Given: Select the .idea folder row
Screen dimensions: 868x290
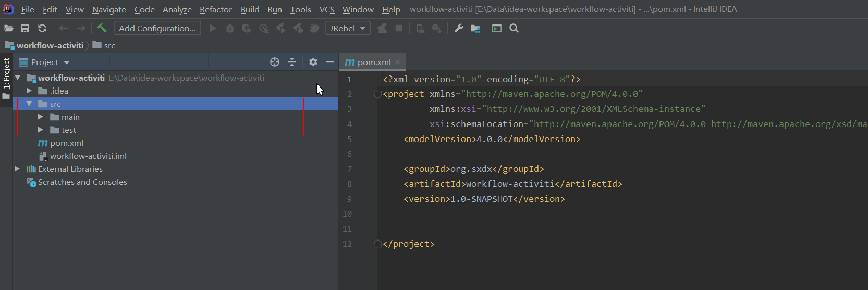Looking at the screenshot, I should (175, 91).
